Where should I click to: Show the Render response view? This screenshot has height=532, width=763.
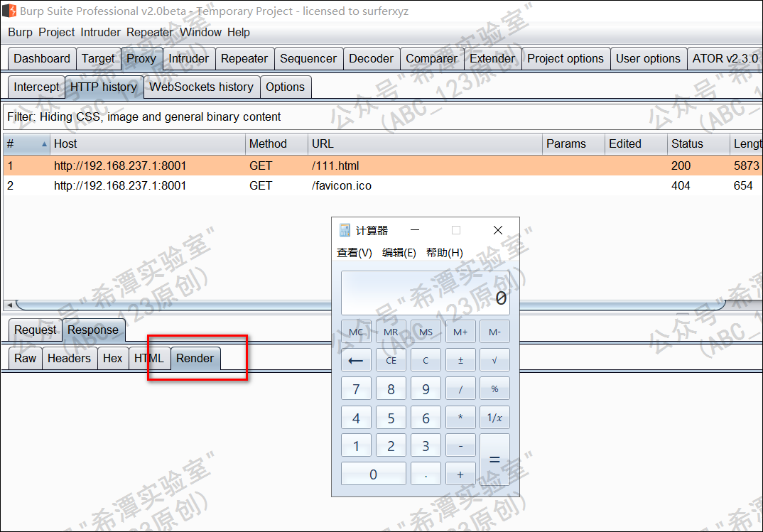195,359
